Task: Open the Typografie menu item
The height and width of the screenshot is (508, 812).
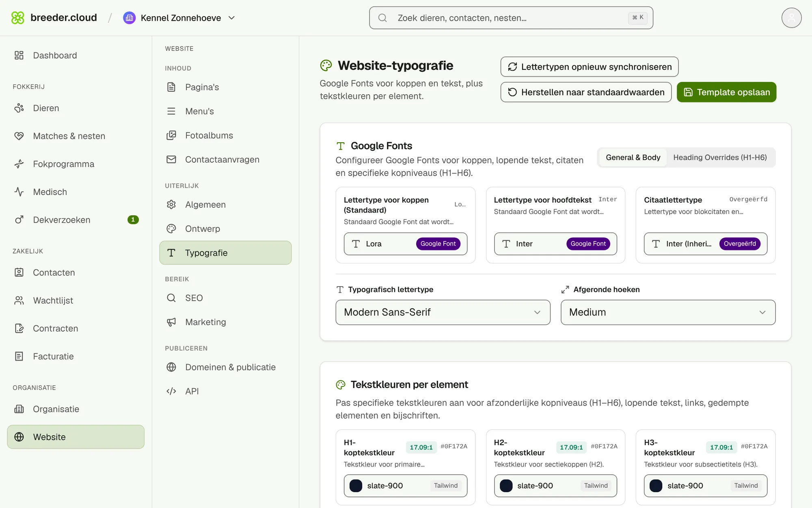Action: click(x=225, y=253)
